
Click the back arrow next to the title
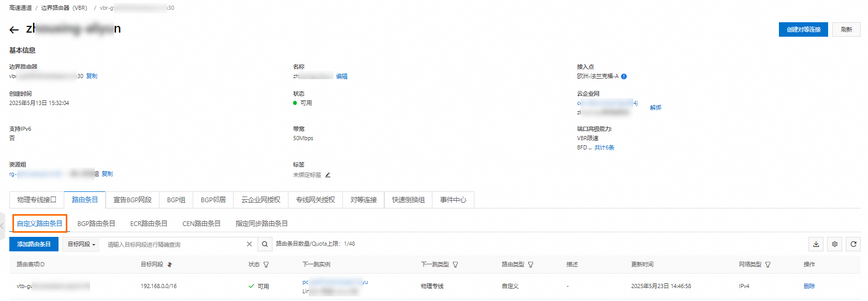(14, 30)
